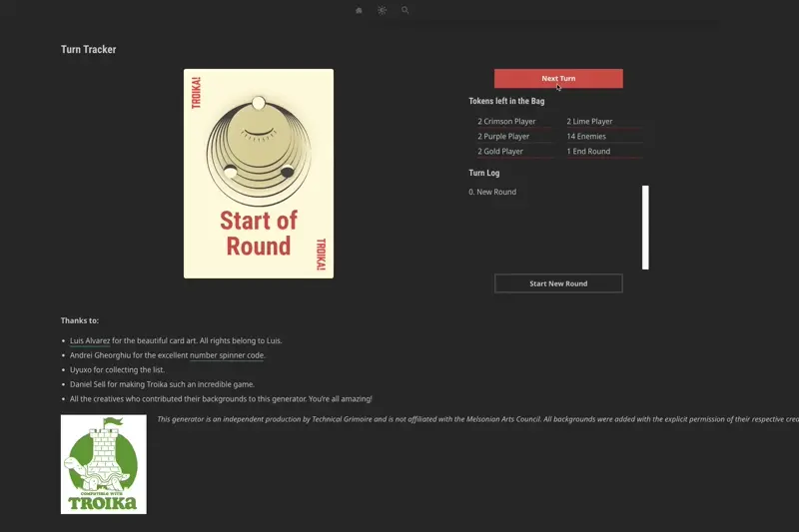Click the red Next Turn button

pyautogui.click(x=558, y=79)
